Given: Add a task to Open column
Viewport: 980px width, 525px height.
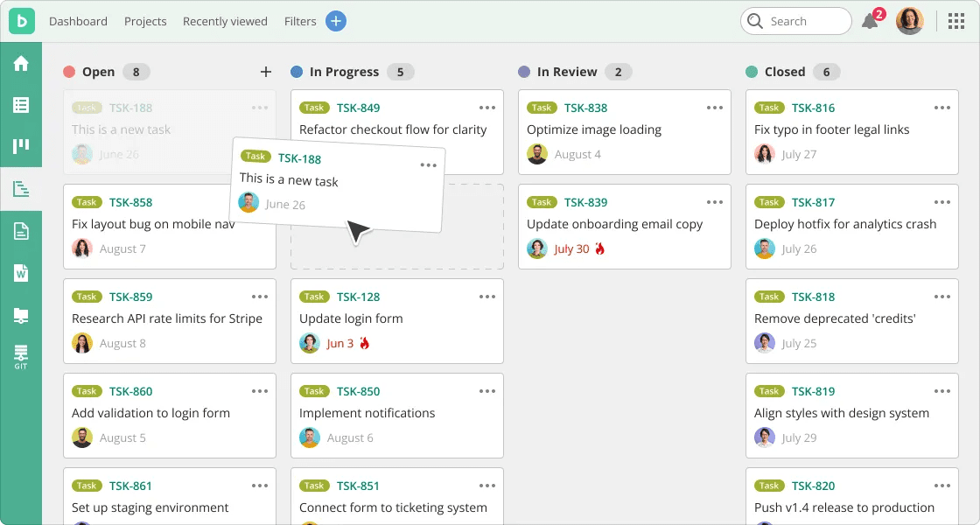Looking at the screenshot, I should point(266,72).
